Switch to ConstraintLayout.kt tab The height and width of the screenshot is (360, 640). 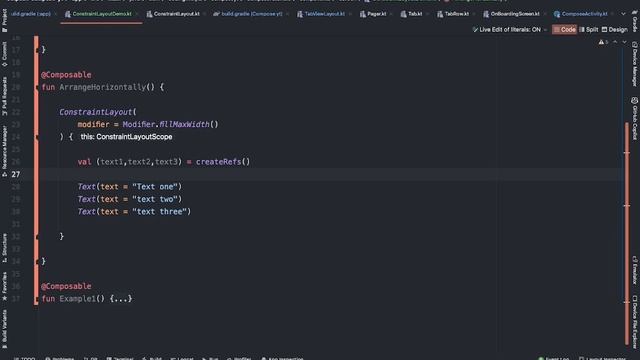pyautogui.click(x=173, y=14)
